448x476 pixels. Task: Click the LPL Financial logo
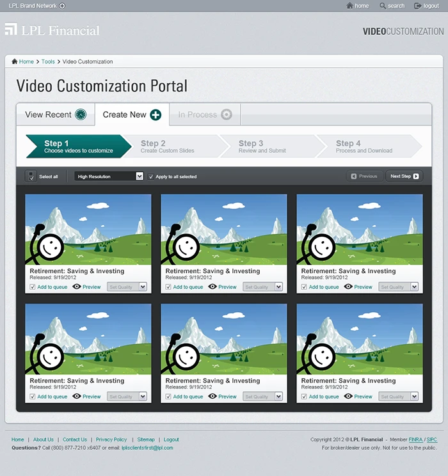click(52, 30)
